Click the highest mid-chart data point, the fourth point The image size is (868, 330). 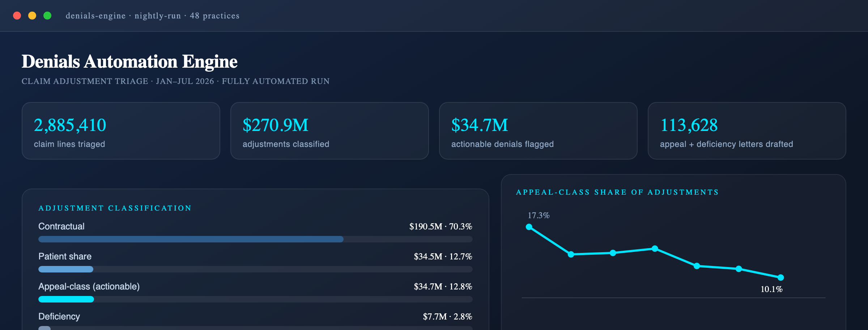click(655, 249)
